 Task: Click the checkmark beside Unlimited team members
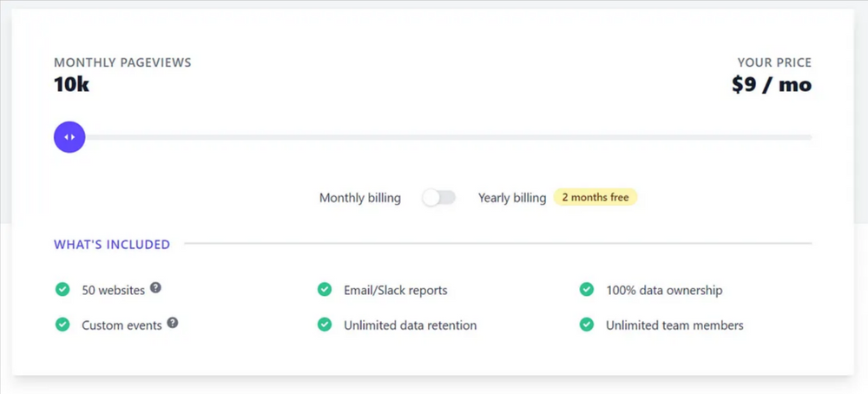click(586, 325)
